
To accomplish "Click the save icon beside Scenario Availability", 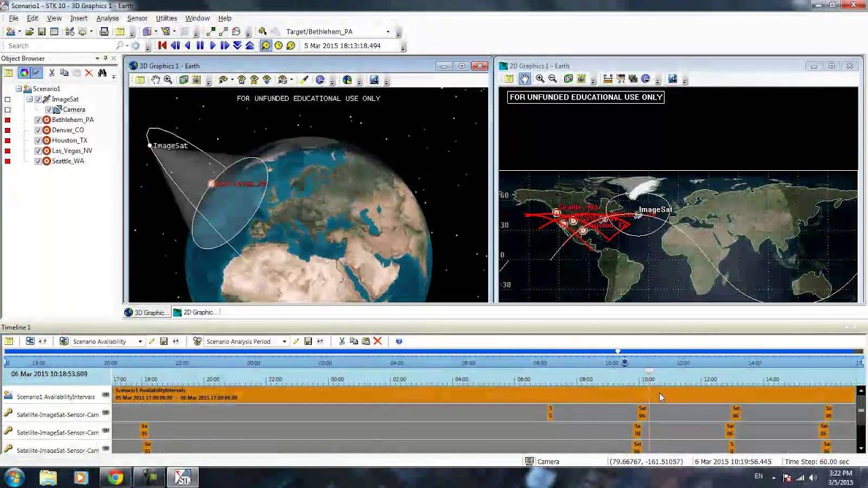I will [x=163, y=341].
